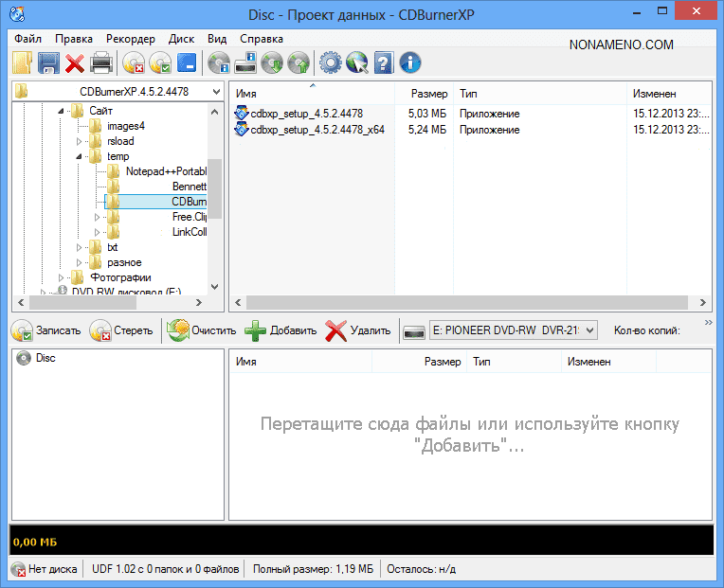Click the erase disc icon in top toolbar
Screen dimensions: 724x588
pos(134,63)
